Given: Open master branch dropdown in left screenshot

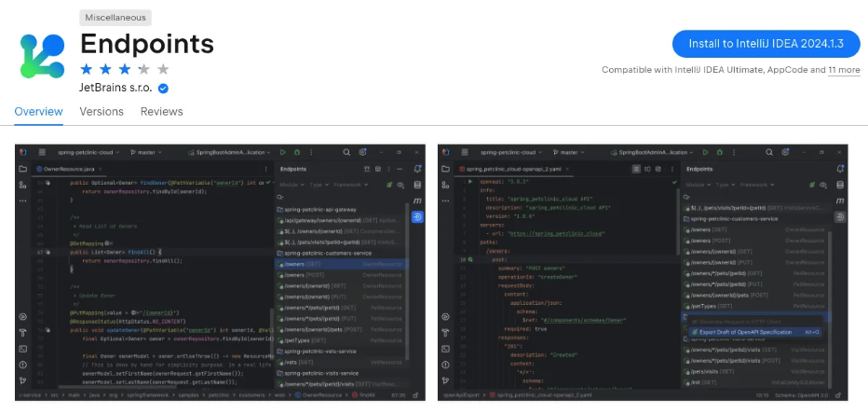Looking at the screenshot, I should pos(146,152).
